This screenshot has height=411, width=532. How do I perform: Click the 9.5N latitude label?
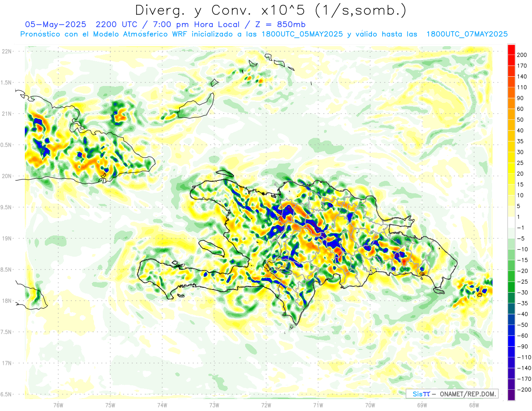pos(6,207)
